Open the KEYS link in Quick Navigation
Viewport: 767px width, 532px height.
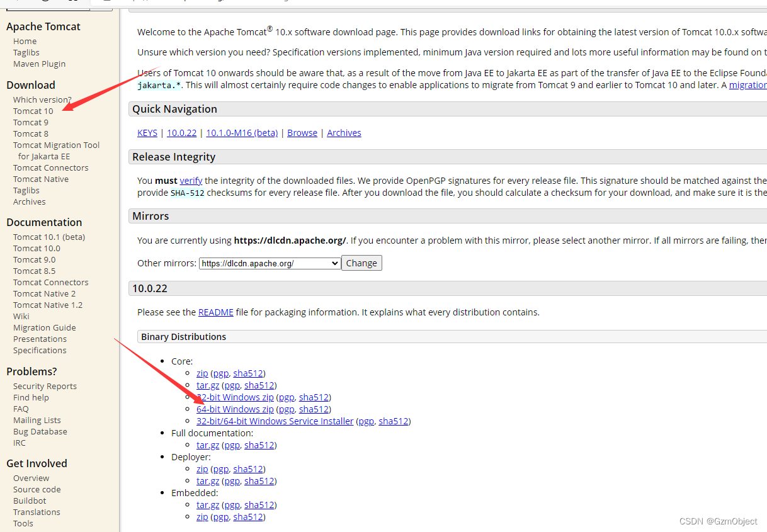[147, 133]
